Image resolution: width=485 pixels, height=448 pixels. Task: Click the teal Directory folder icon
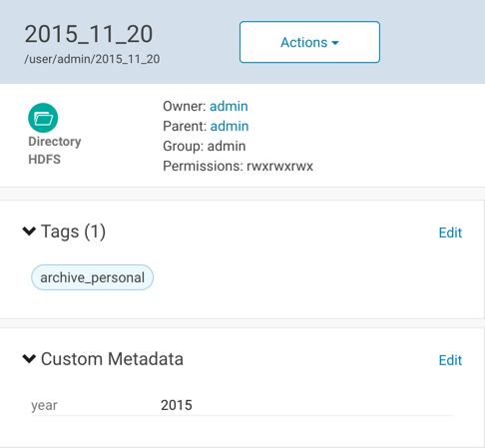43,118
